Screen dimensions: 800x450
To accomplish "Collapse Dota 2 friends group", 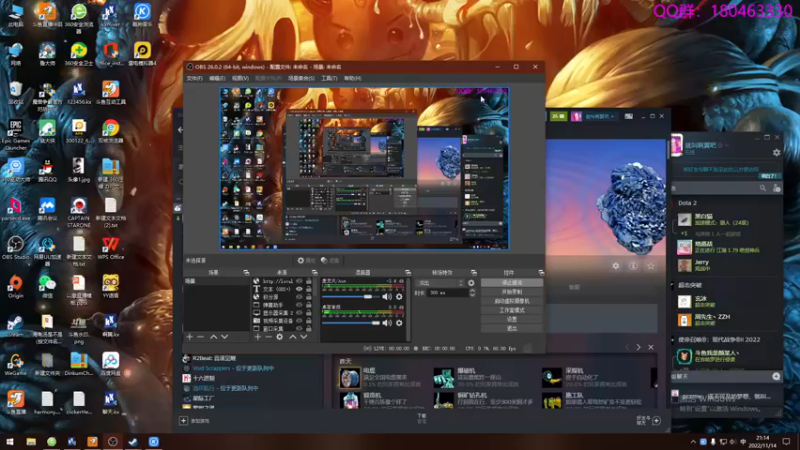I will point(672,203).
